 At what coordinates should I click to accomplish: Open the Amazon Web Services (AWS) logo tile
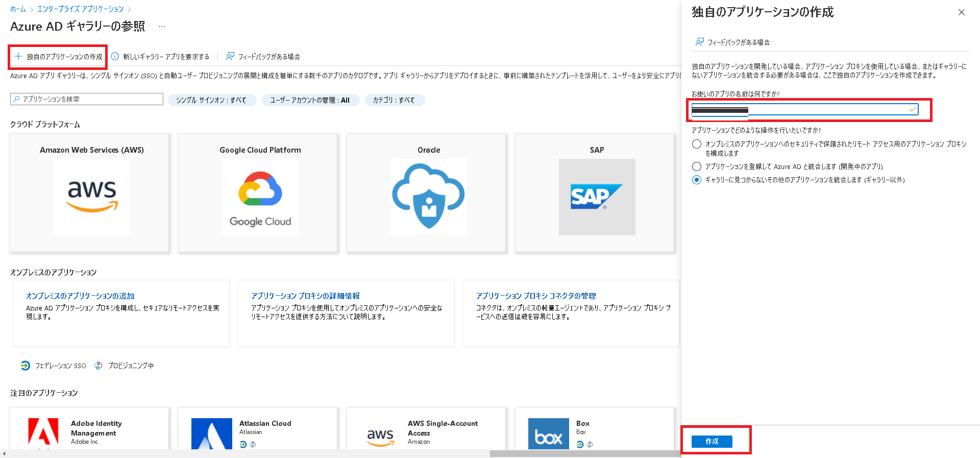tap(92, 197)
